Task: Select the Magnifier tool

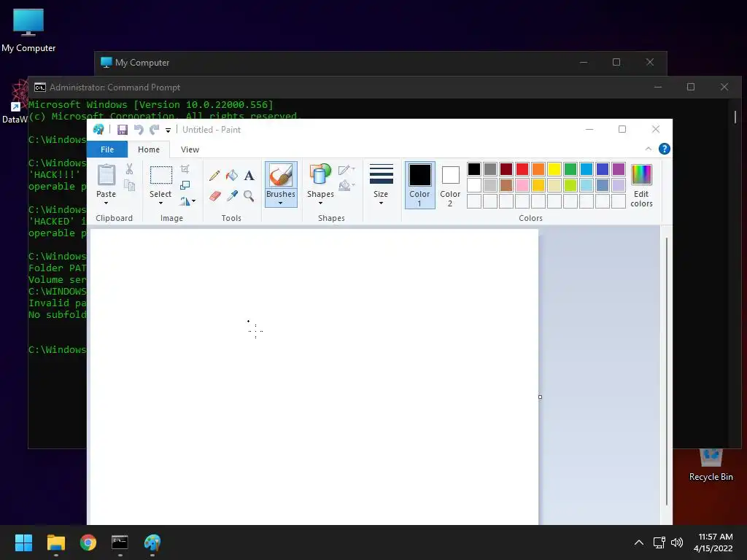Action: pyautogui.click(x=249, y=195)
